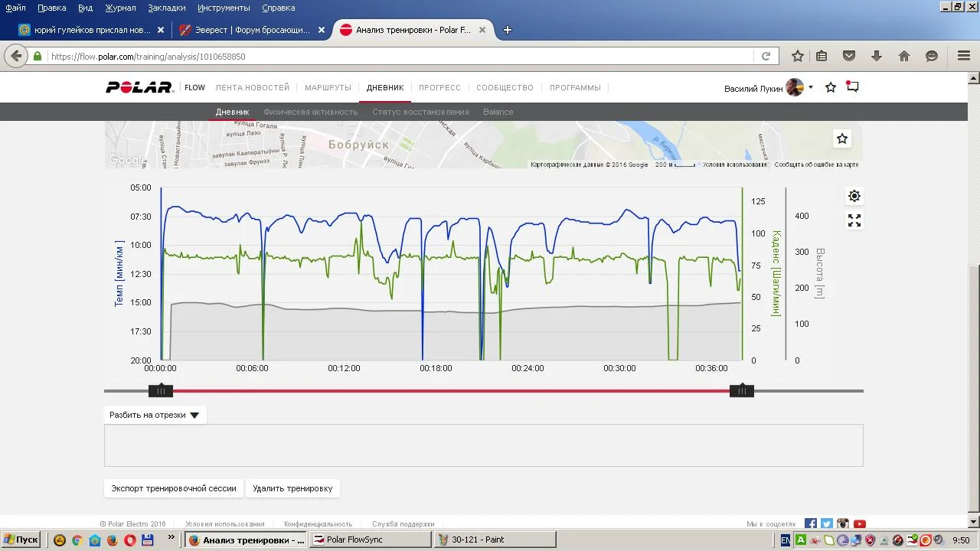Open Firefox hamburger menu
Image resolution: width=980 pixels, height=551 pixels.
click(964, 56)
